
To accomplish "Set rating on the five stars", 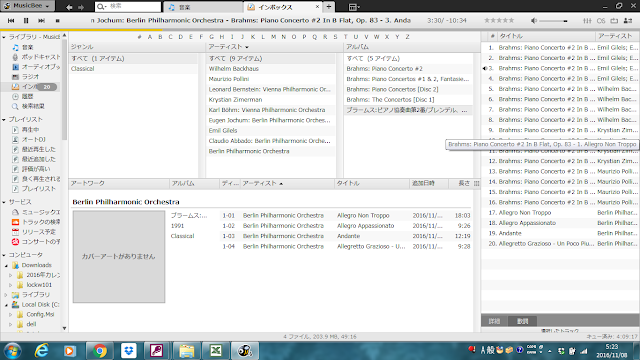I will pos(499,20).
